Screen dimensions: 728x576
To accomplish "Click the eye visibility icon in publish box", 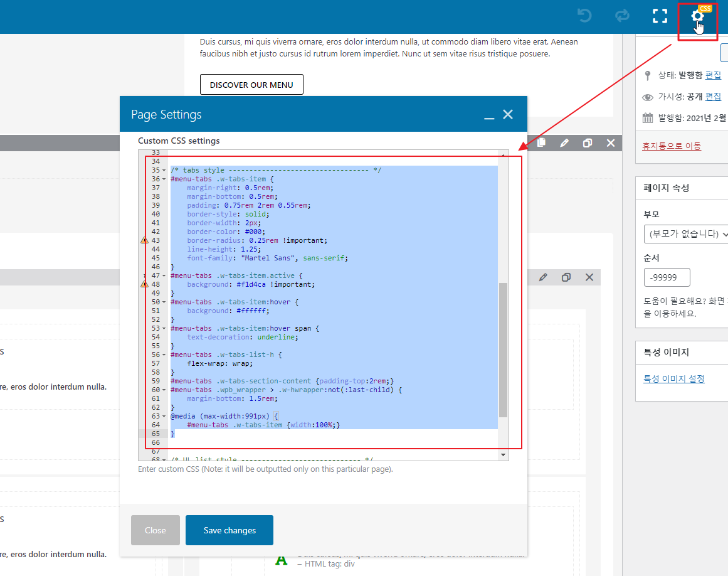I will 647,97.
